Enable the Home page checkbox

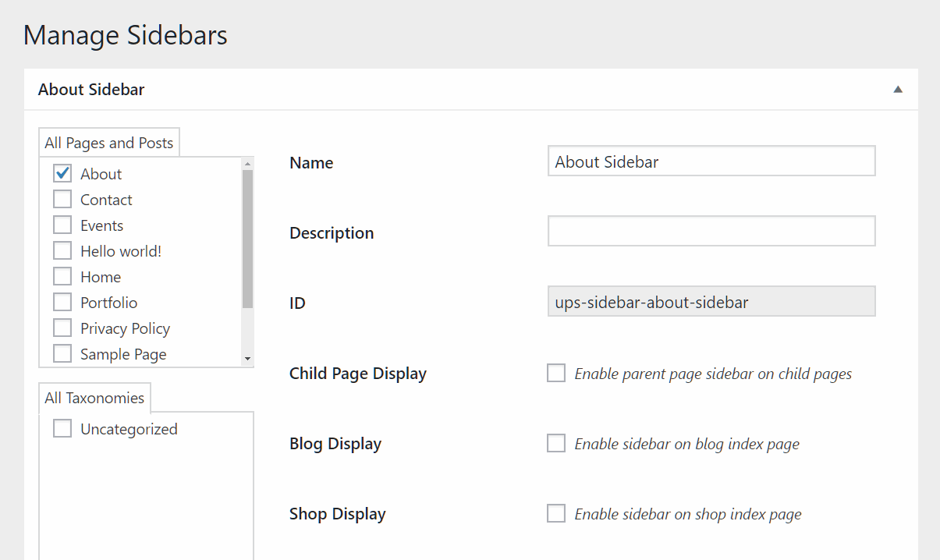pyautogui.click(x=62, y=276)
